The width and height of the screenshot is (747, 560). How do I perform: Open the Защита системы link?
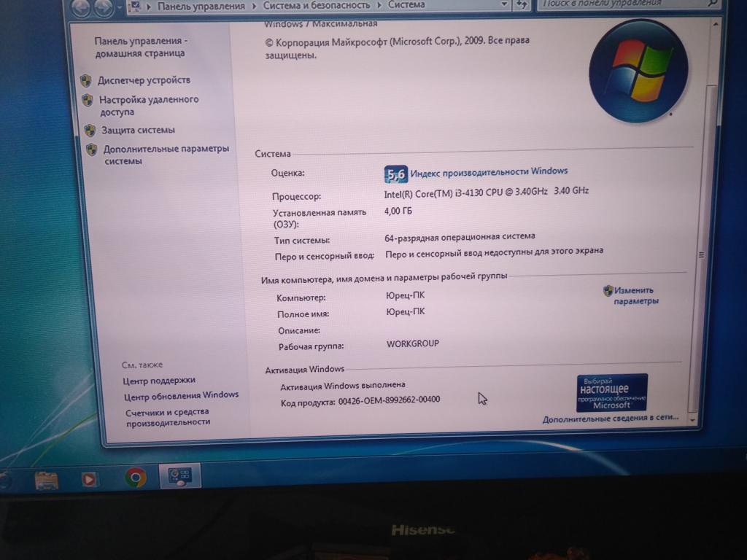(138, 130)
